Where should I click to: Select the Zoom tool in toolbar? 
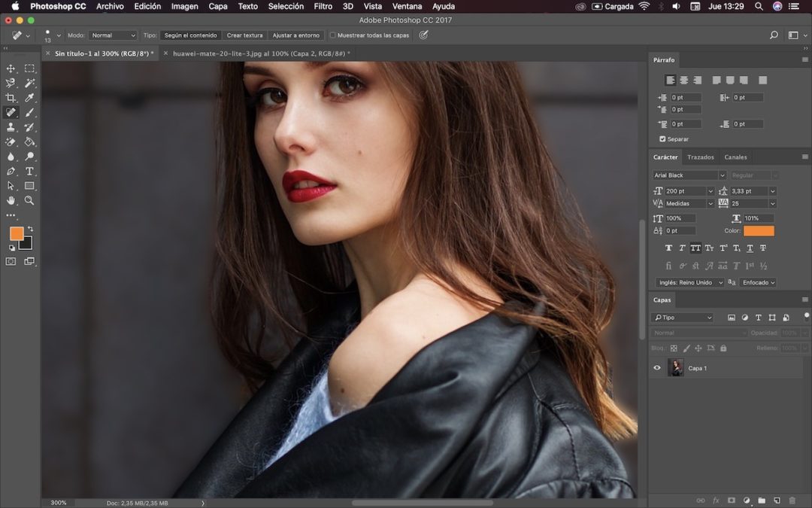point(29,200)
